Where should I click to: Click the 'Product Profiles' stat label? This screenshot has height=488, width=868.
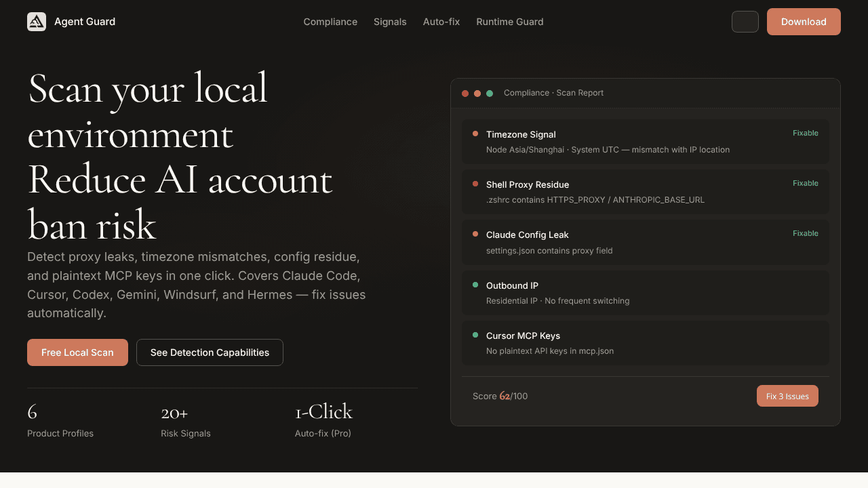(x=60, y=433)
